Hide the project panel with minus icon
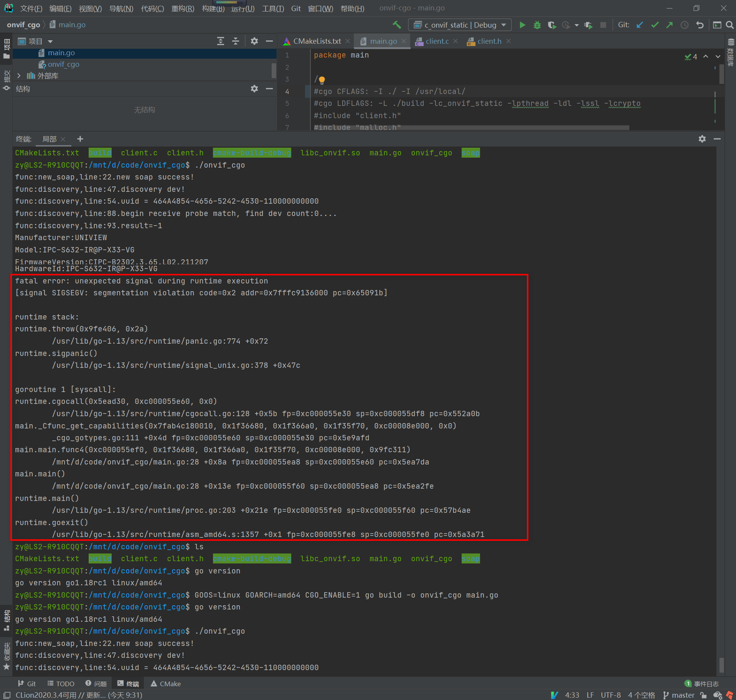 click(269, 41)
